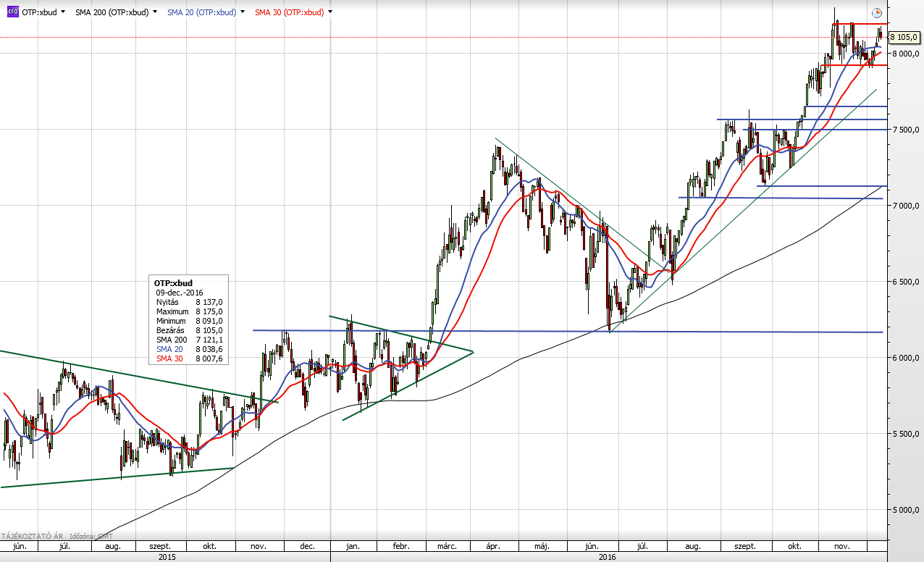Click the szept. label under 2016 section
Viewport: 924px width, 562px height.
point(745,546)
